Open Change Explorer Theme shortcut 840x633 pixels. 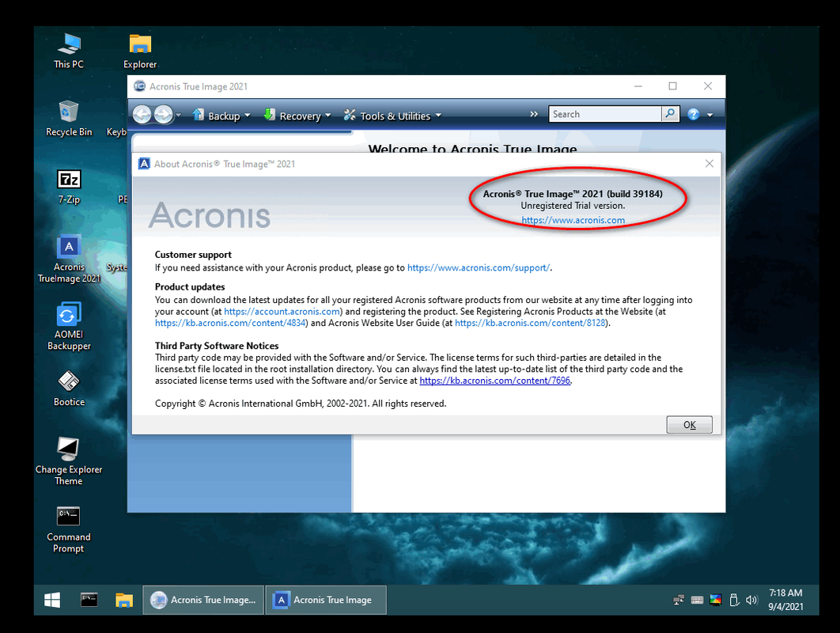69,461
